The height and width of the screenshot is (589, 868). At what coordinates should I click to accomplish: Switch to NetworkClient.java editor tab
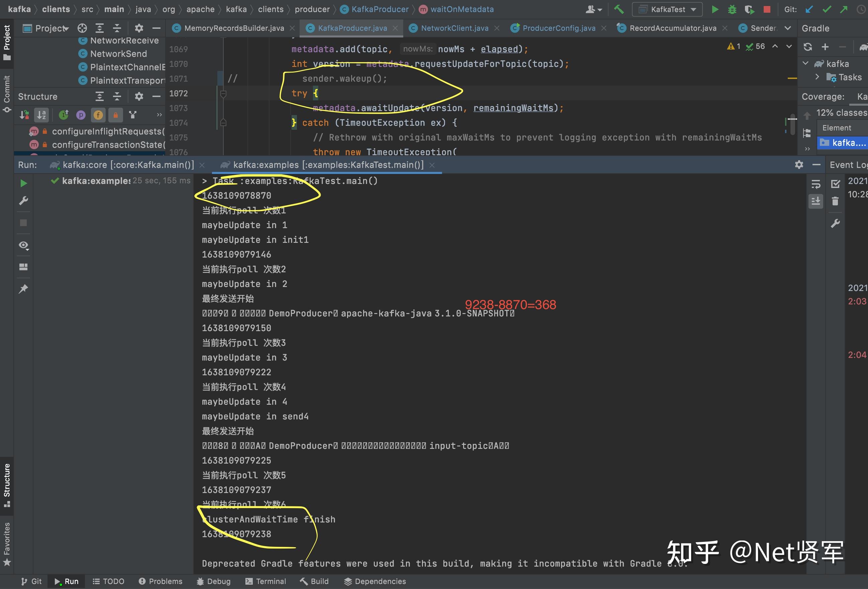click(454, 28)
